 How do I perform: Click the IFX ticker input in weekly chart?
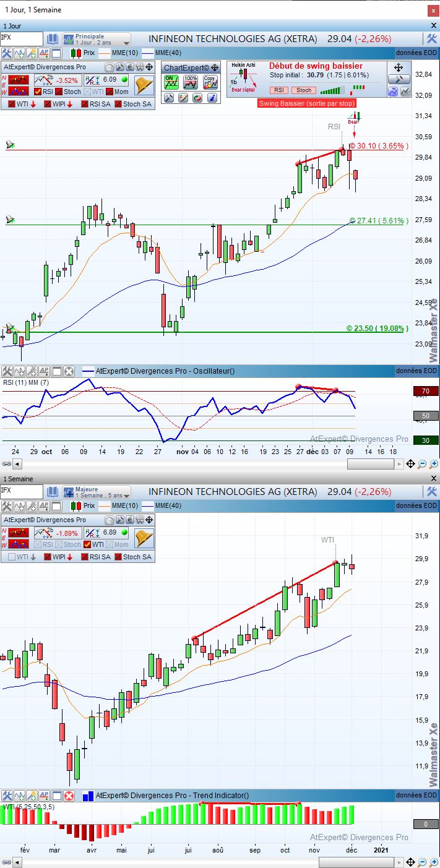click(x=22, y=491)
